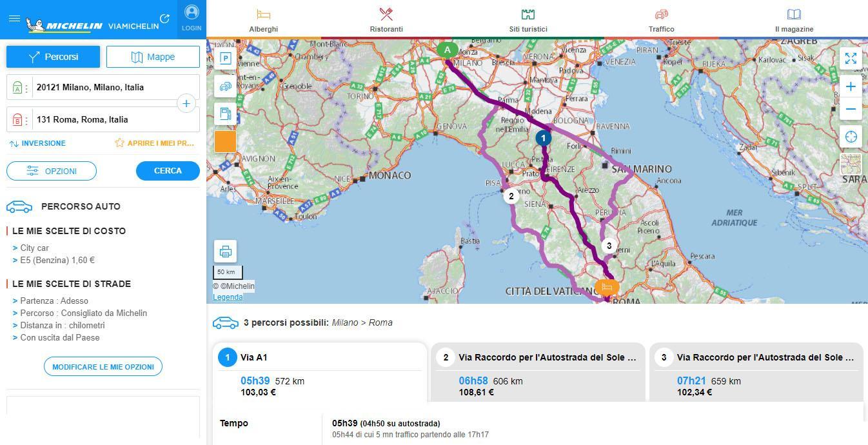Click the car icon beside 3 percorsi possibili
Viewport: 868px width, 445px height.
226,322
